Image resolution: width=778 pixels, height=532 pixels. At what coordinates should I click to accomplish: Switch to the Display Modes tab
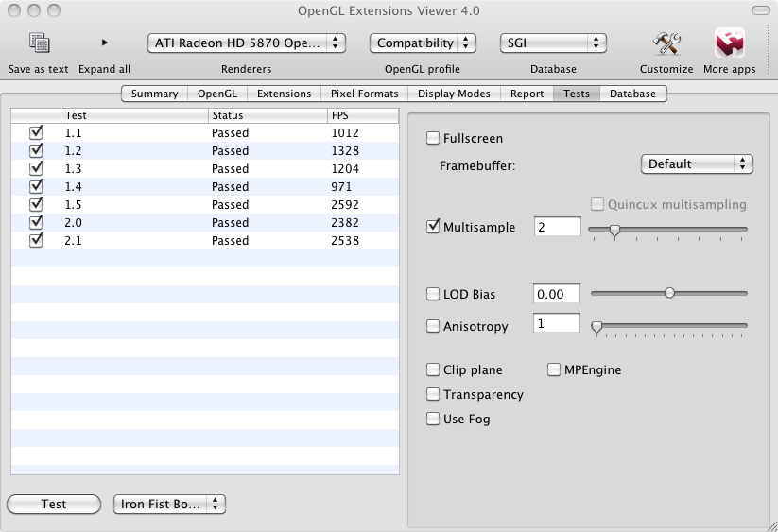coord(454,94)
